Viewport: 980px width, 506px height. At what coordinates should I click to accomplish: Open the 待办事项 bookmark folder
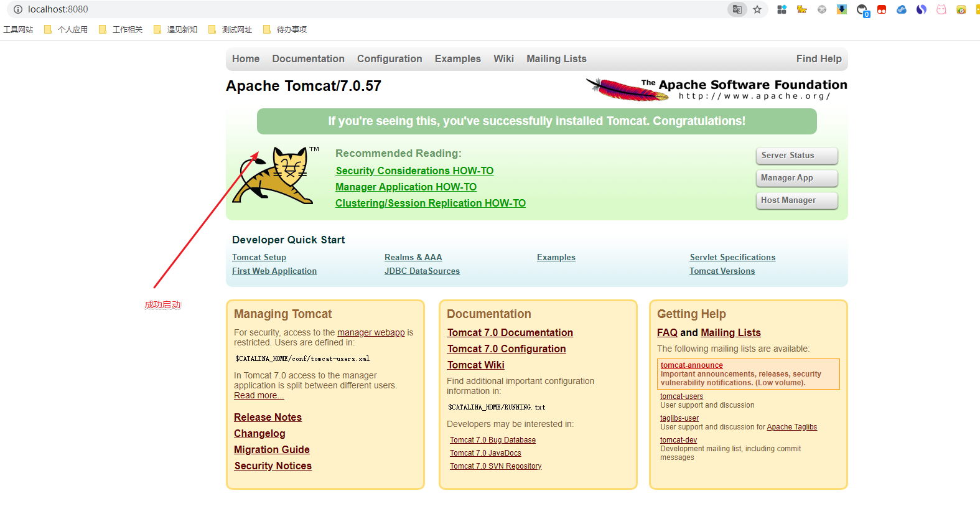[x=285, y=29]
